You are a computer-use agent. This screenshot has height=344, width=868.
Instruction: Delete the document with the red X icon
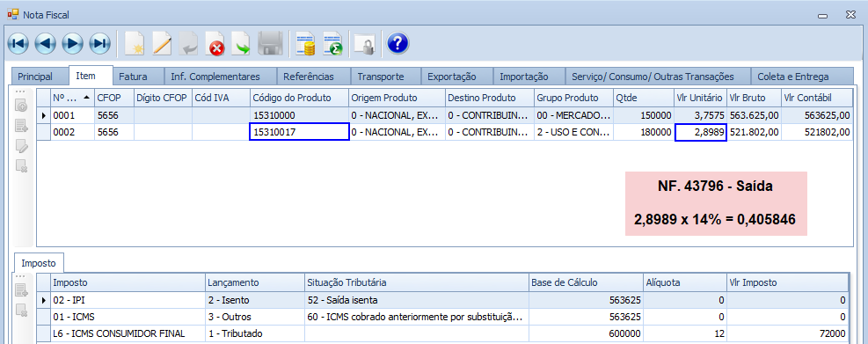click(x=215, y=43)
